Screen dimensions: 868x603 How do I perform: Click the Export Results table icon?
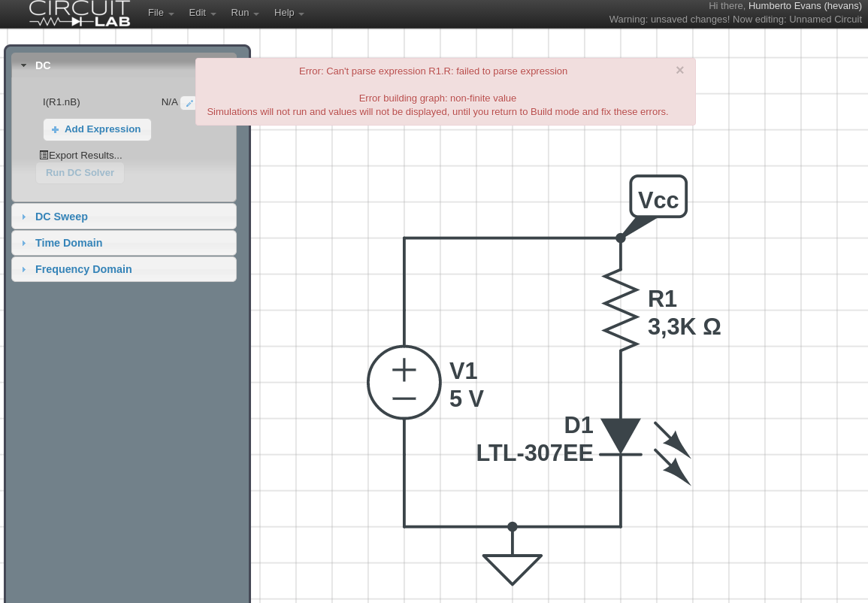44,155
